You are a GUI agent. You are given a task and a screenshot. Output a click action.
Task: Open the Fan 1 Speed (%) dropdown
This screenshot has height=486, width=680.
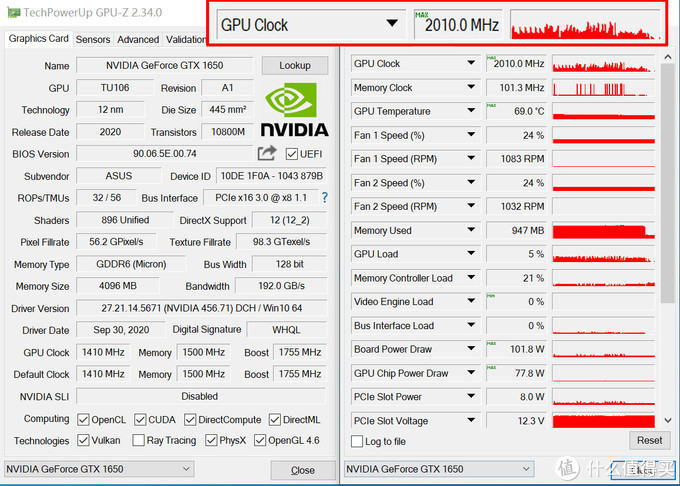(471, 135)
